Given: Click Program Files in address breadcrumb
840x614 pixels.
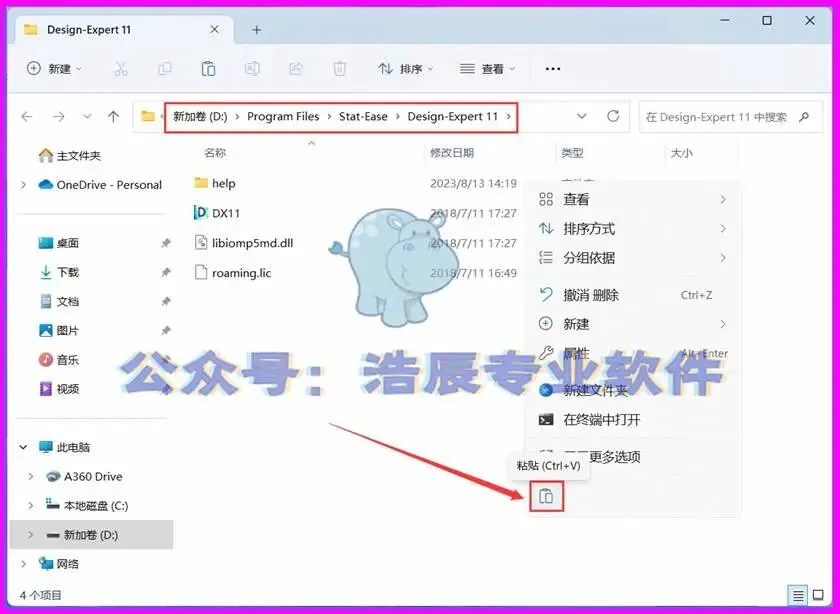Looking at the screenshot, I should click(283, 116).
